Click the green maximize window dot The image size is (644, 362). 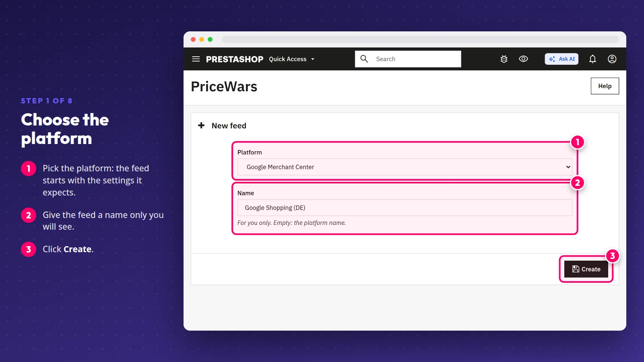(210, 39)
